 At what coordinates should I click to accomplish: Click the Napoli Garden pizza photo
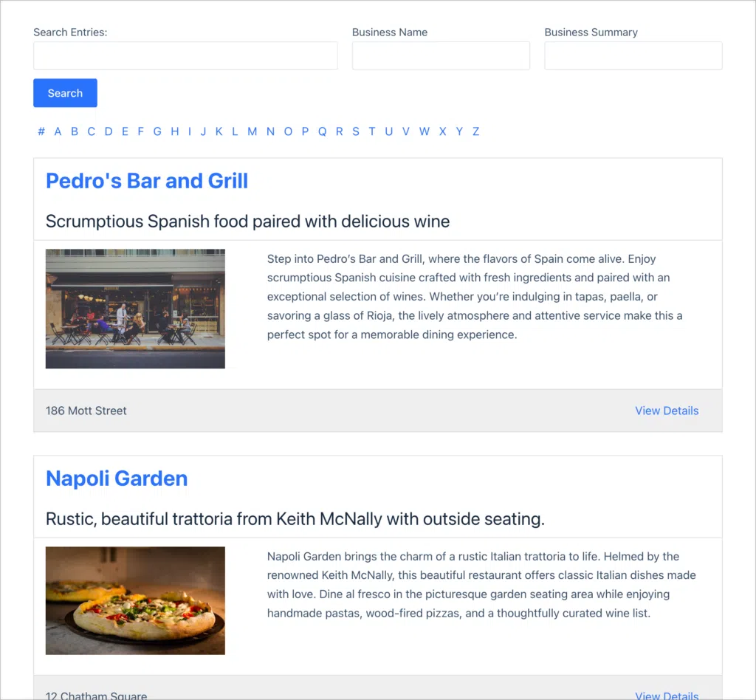[x=135, y=600]
